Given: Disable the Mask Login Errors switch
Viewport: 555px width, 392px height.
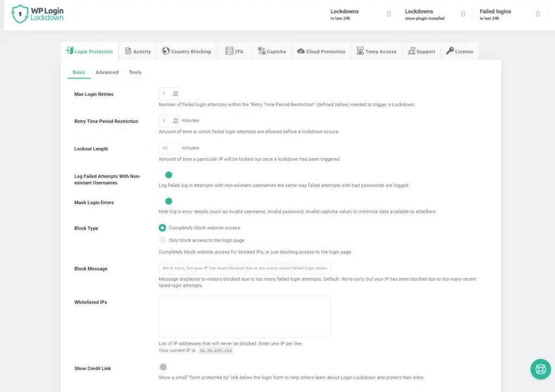Looking at the screenshot, I should pyautogui.click(x=166, y=201).
